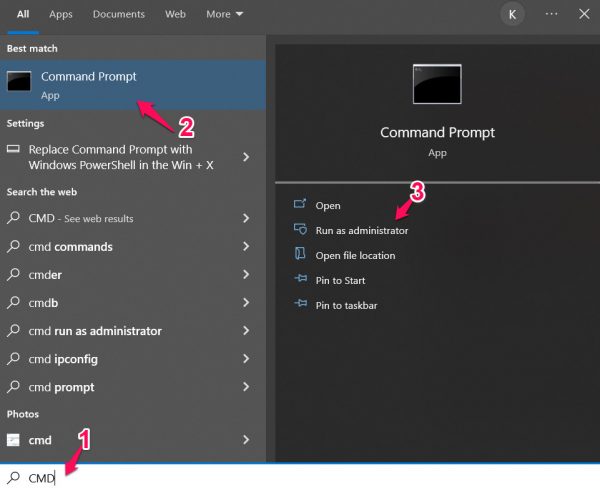Select 'cmd run as administrator' web suggestion

tap(94, 331)
